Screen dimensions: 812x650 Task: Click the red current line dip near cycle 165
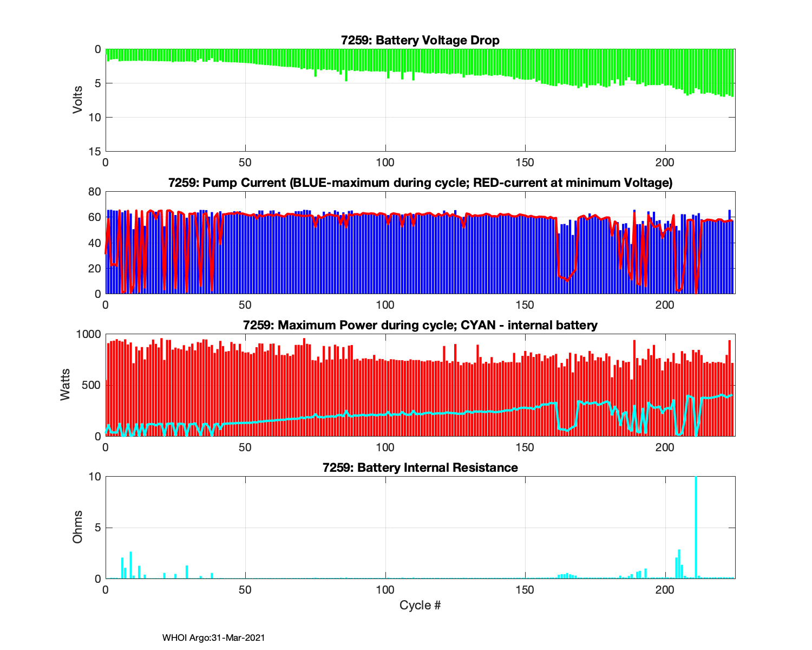tap(566, 279)
